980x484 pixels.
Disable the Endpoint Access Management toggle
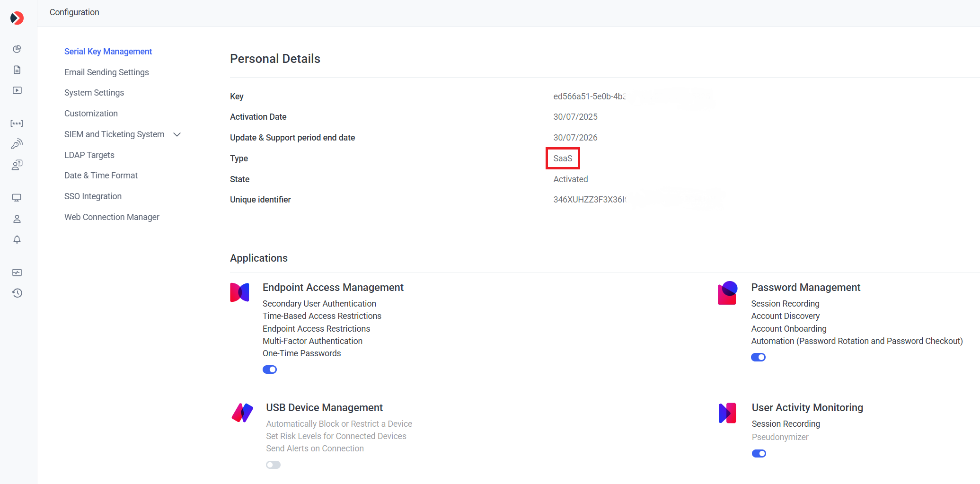[x=270, y=370]
